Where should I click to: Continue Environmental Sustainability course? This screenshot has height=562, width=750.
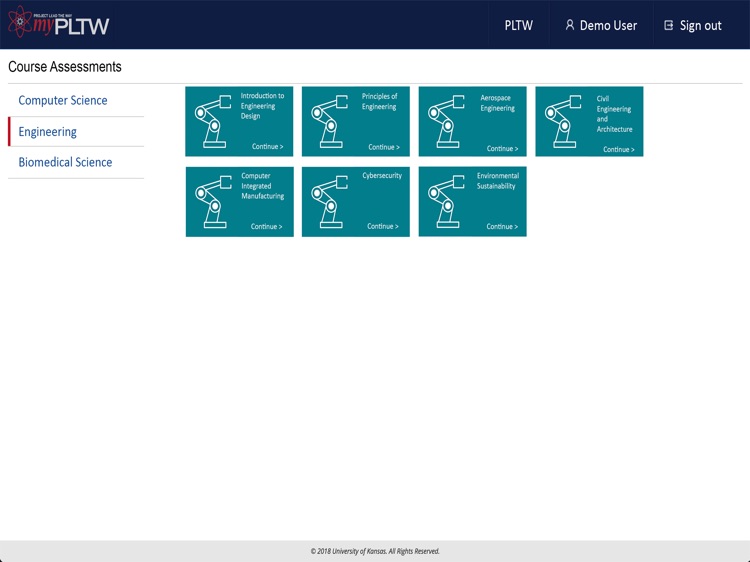tap(502, 226)
